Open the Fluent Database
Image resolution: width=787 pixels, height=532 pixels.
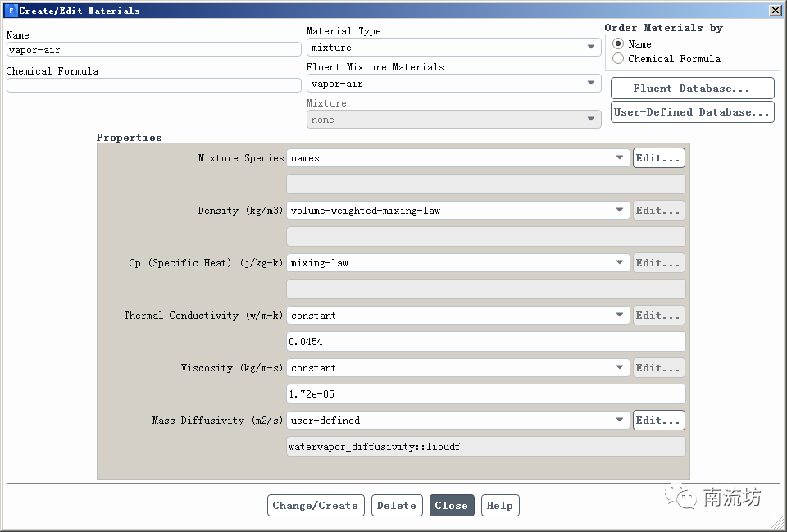692,89
